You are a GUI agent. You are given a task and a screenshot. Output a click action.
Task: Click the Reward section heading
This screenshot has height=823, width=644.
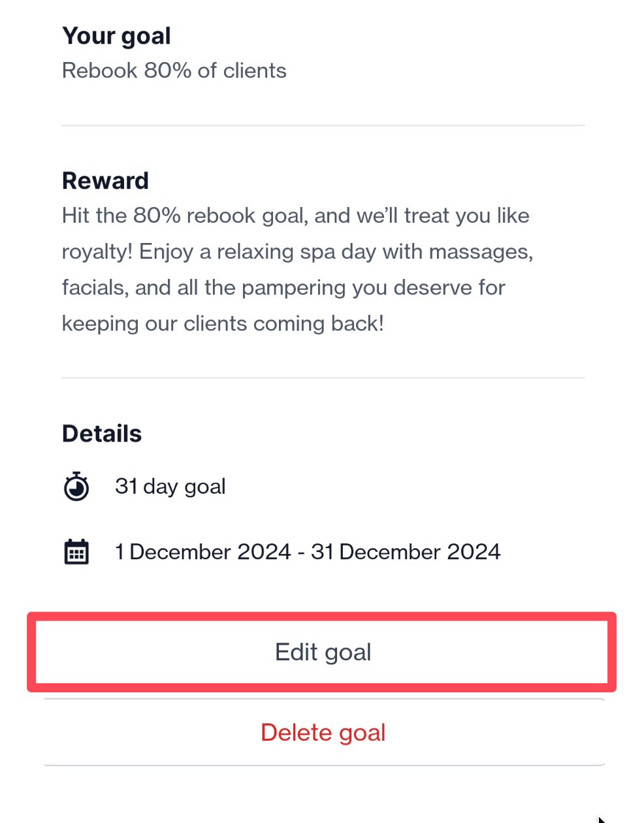tap(105, 180)
